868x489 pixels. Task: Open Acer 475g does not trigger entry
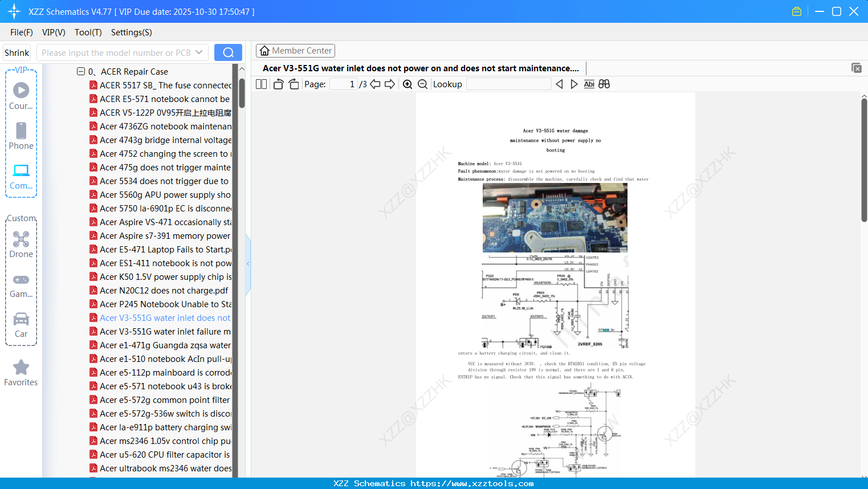click(165, 168)
